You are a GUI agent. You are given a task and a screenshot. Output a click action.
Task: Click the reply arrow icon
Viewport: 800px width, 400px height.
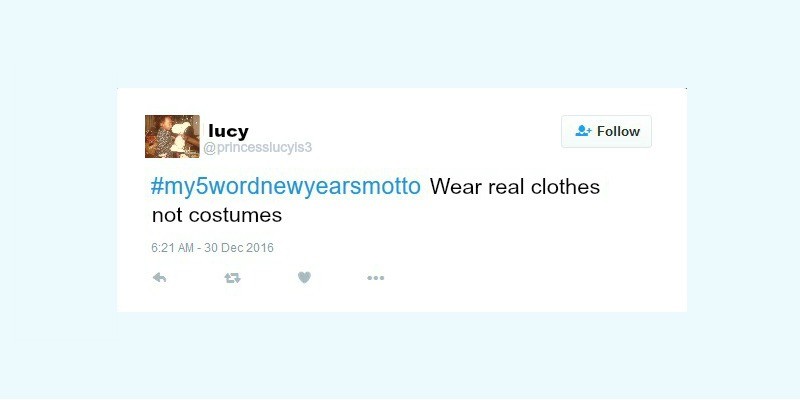point(160,278)
